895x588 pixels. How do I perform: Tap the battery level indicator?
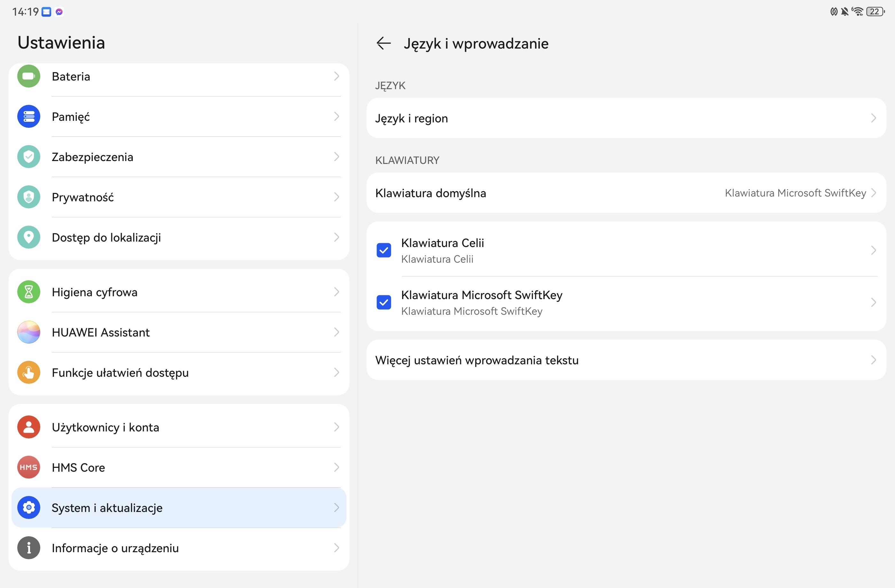(x=876, y=12)
